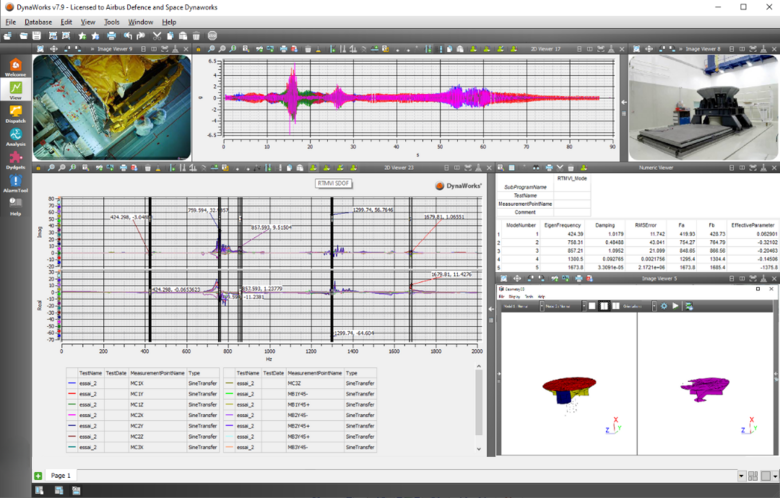This screenshot has width=780, height=498.
Task: Select the single-pane layout in the Geometry toolbar
Action: tap(592, 306)
